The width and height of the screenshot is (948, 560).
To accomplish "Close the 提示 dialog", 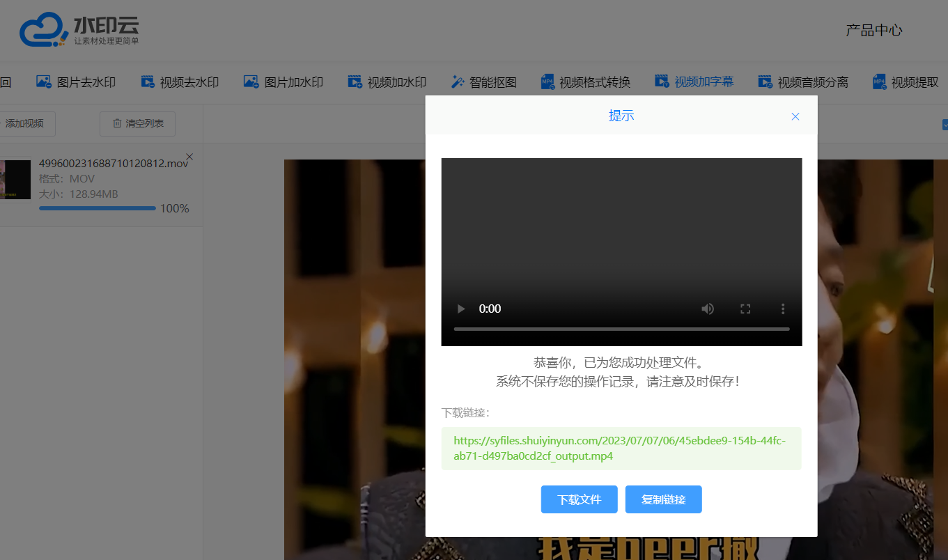I will click(x=795, y=116).
